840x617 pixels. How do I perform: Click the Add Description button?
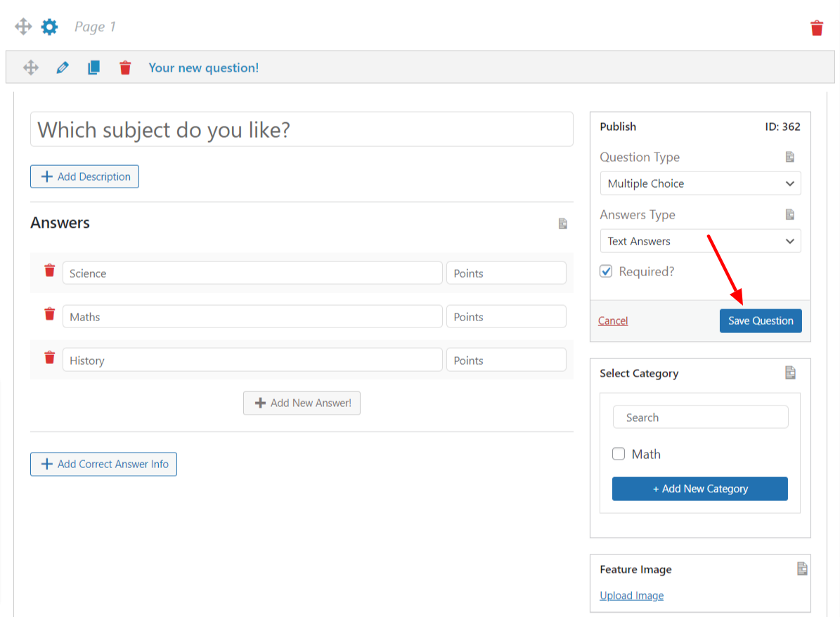[84, 177]
